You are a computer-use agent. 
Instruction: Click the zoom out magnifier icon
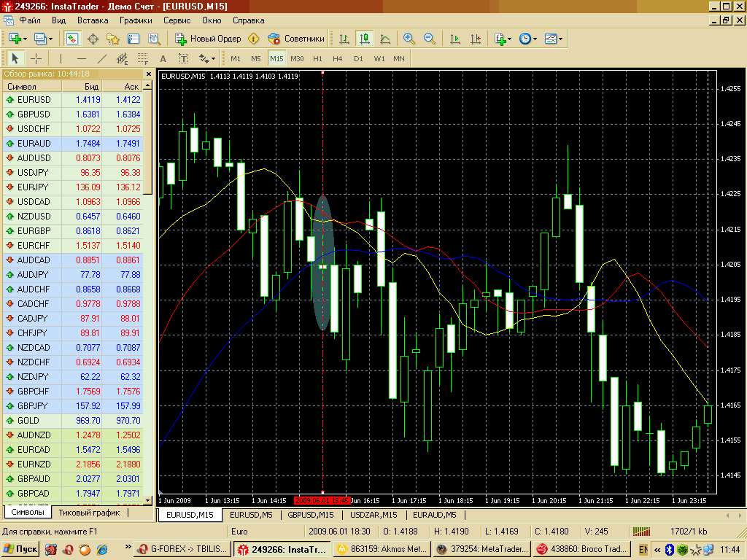pyautogui.click(x=430, y=39)
